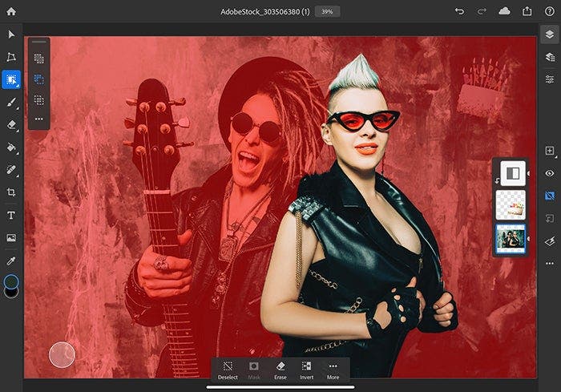Image resolution: width=561 pixels, height=392 pixels.
Task: Toggle the clipping mask button
Action: click(x=550, y=217)
